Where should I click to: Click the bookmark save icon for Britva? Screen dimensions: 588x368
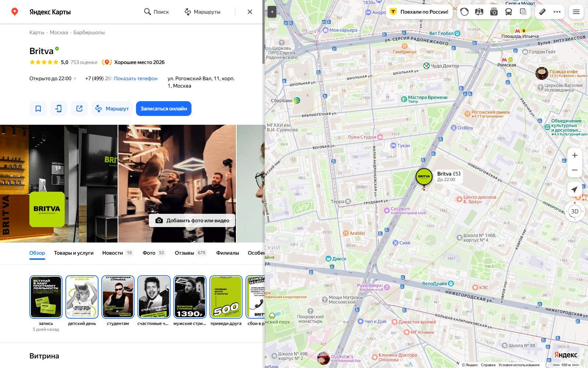(38, 109)
